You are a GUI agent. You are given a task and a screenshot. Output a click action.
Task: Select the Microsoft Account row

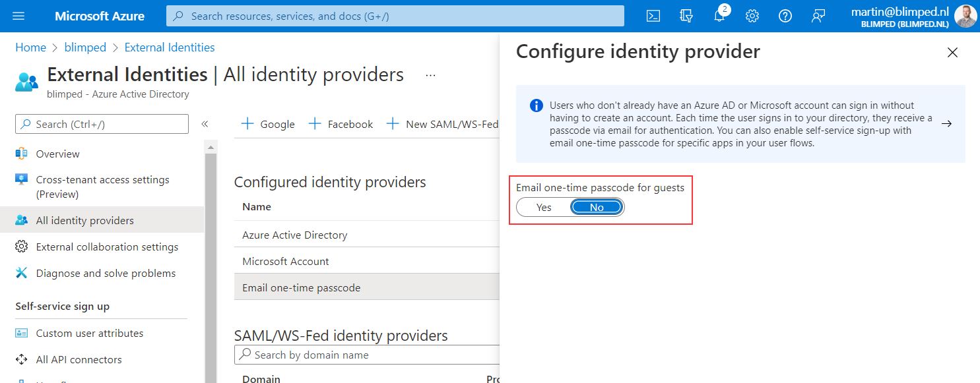367,261
